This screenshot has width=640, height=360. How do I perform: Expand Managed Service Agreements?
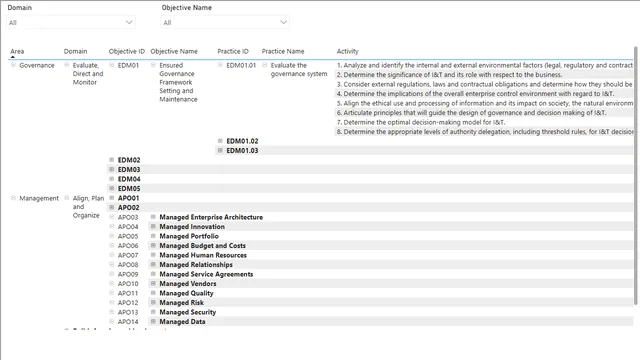pos(153,274)
